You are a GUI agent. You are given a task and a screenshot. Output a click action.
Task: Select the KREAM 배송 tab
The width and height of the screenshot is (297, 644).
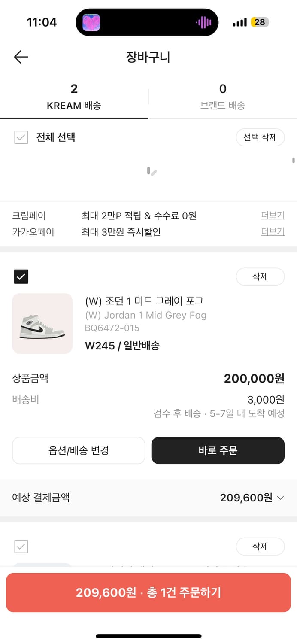click(74, 95)
